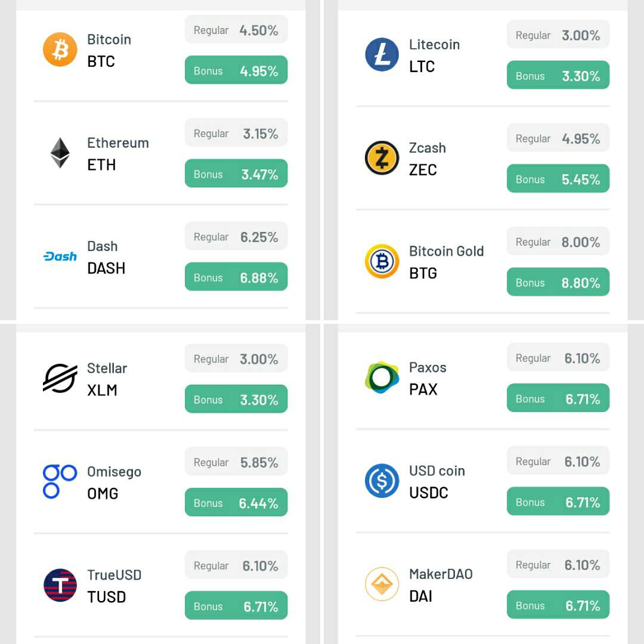
Task: Click the Stellar XLM logo
Action: (x=60, y=379)
